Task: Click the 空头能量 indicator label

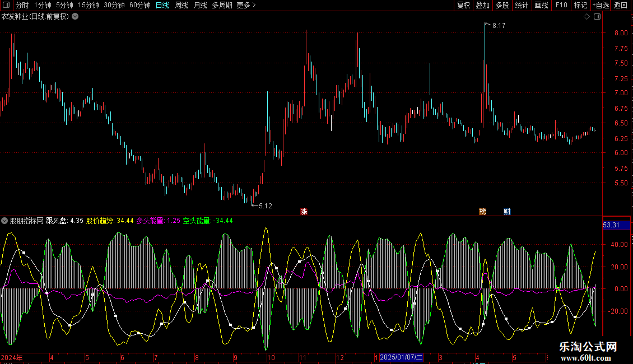Action: (x=208, y=221)
